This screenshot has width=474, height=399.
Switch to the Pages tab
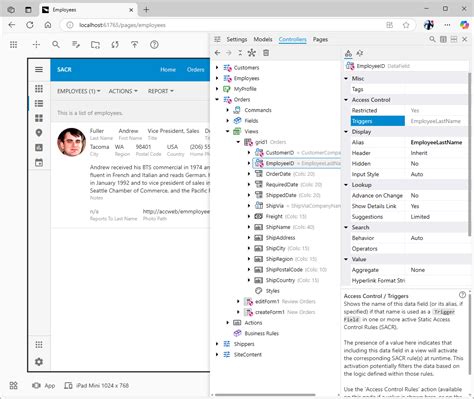point(320,39)
